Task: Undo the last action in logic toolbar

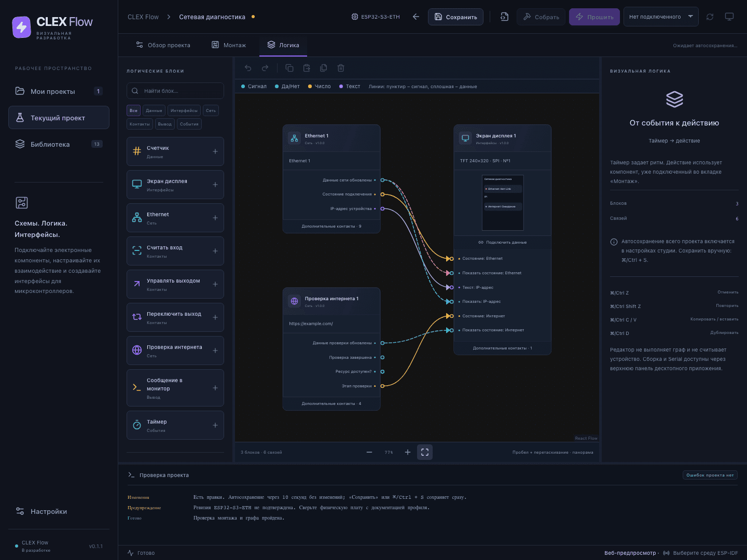Action: click(248, 68)
